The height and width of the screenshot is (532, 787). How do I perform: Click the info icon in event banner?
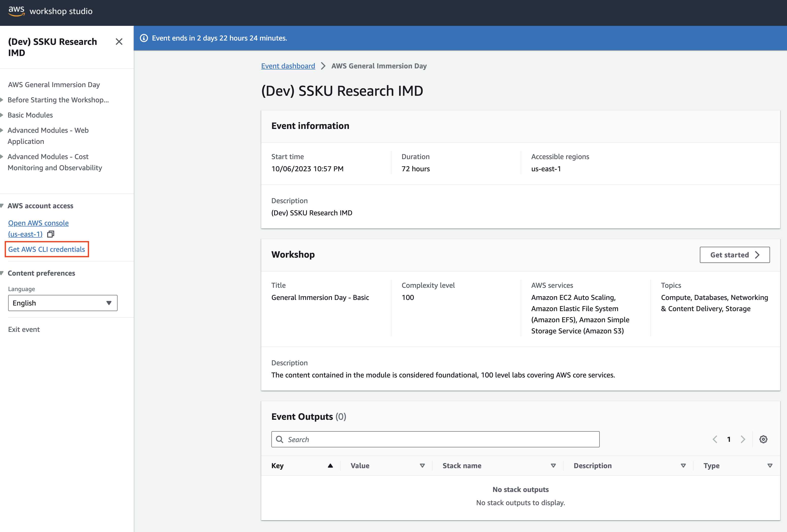(x=144, y=38)
